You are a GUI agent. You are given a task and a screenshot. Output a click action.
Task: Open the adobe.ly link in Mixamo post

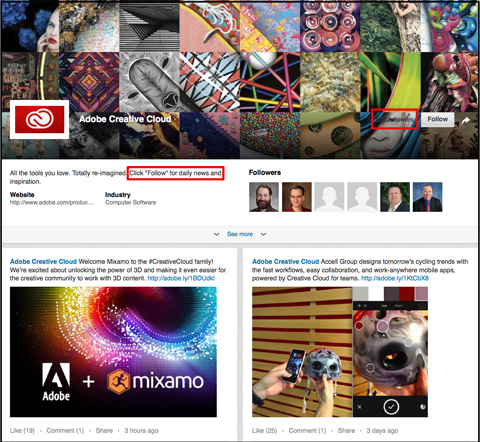pos(181,278)
